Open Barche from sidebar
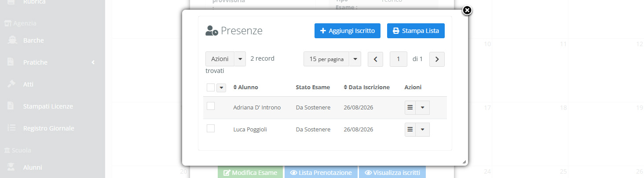This screenshot has width=644, height=178. [33, 40]
